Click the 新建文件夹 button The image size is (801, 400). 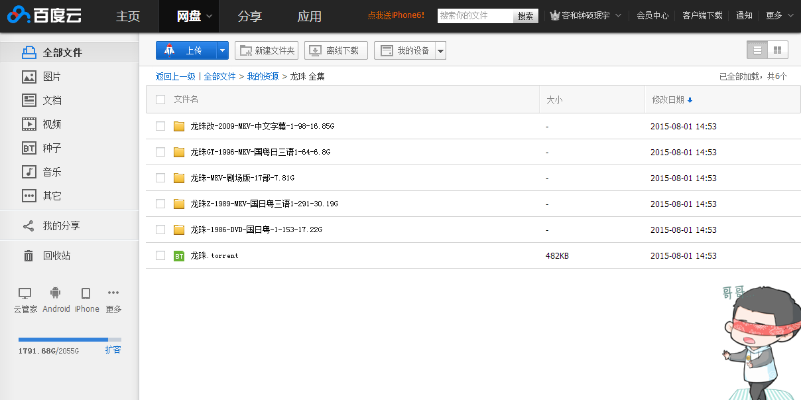point(266,50)
